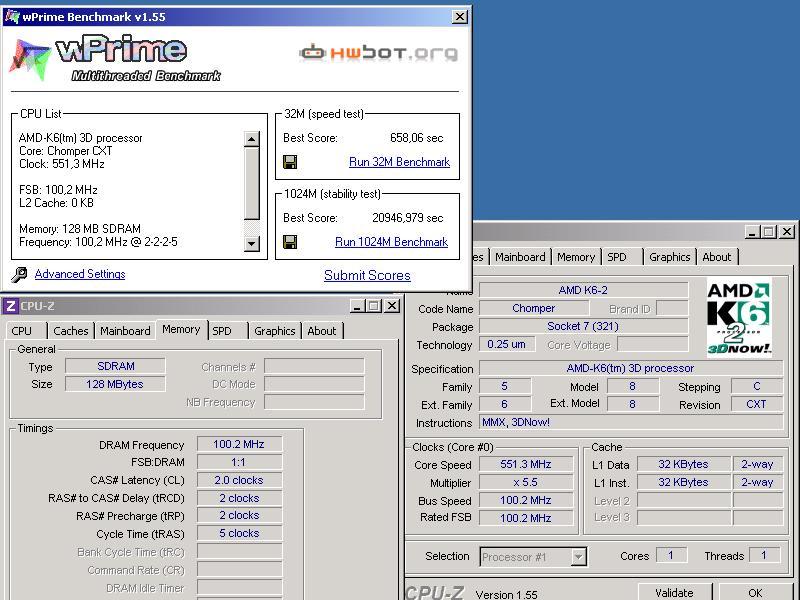Minimize the front CPU-Z Memory window
The image size is (800, 600).
[357, 306]
